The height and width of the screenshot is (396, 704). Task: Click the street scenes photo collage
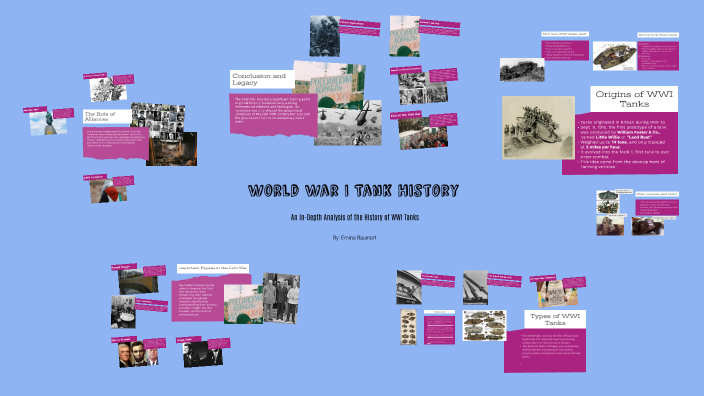click(423, 88)
